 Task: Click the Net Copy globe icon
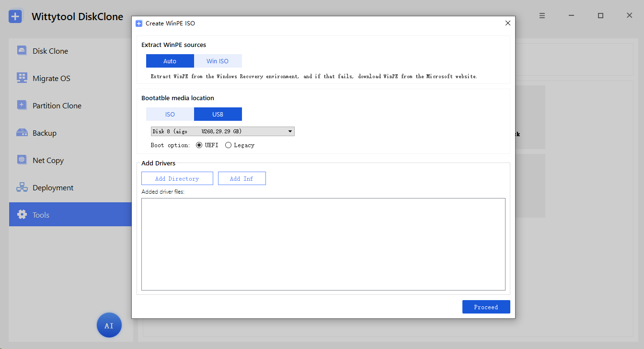click(x=22, y=160)
